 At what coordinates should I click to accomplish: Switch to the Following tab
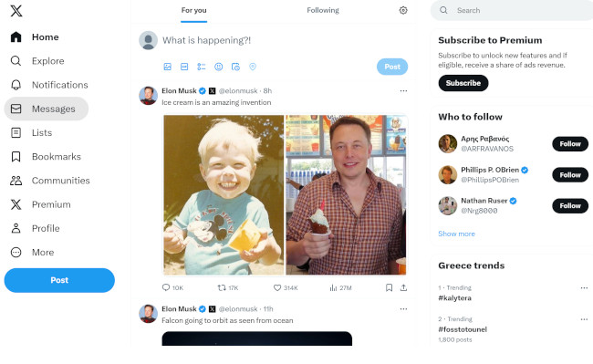click(x=323, y=11)
